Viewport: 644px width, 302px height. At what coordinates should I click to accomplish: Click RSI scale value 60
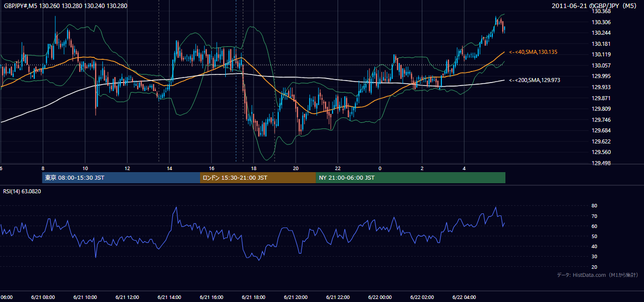click(595, 226)
